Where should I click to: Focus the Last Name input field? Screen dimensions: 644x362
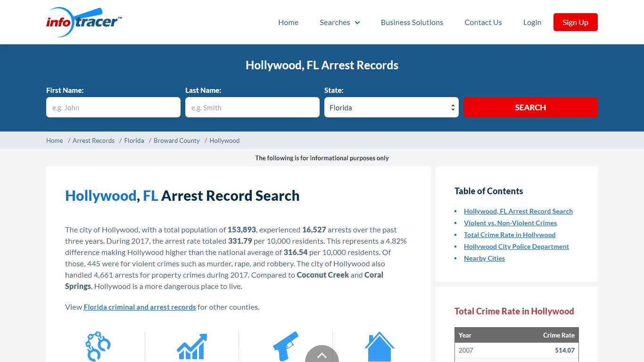252,107
